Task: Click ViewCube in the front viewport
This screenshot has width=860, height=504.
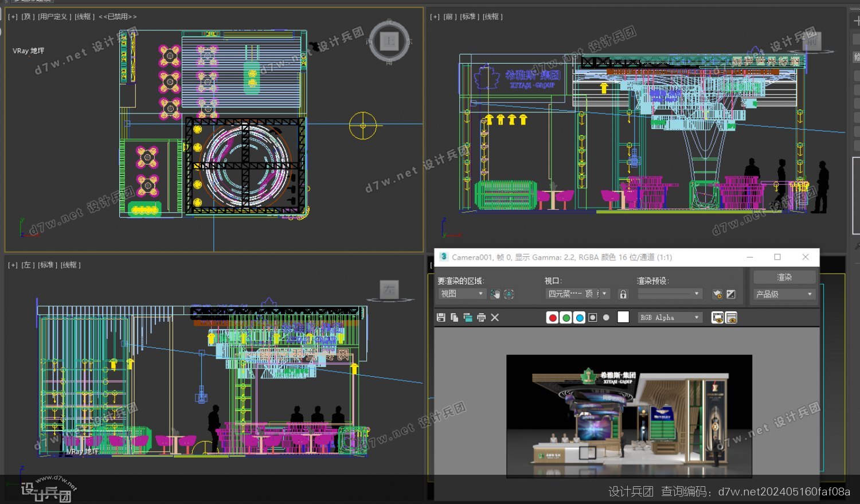Action: pos(812,41)
